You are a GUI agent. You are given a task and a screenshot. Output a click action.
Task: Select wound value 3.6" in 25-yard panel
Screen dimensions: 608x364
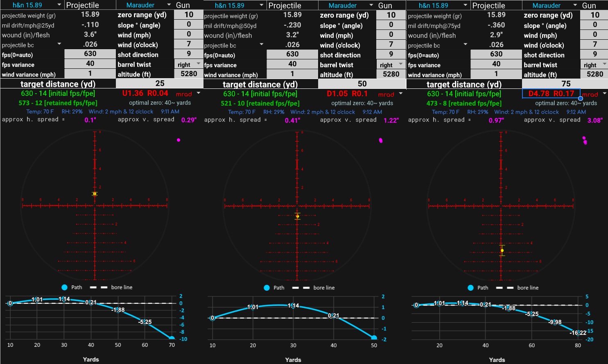click(90, 34)
